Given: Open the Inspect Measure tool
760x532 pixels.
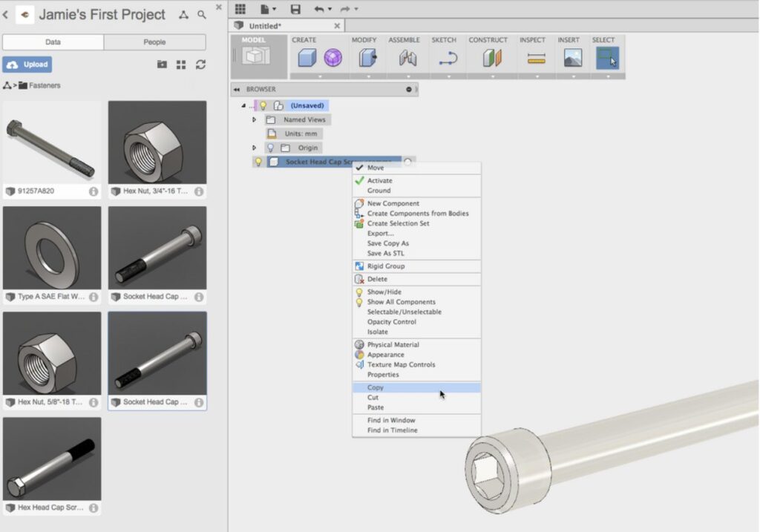Looking at the screenshot, I should (537, 56).
